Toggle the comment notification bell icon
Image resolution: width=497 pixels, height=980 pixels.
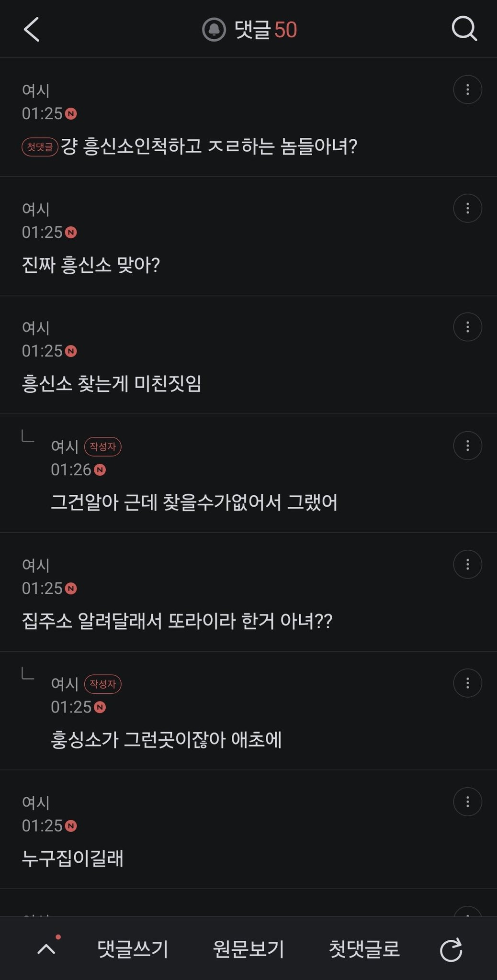pos(214,30)
